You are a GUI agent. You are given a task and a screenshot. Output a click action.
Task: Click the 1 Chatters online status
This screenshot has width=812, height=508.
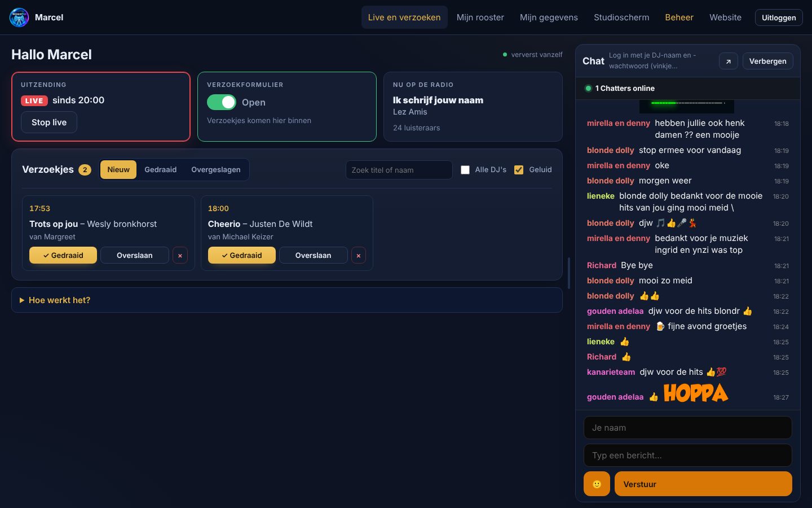620,88
